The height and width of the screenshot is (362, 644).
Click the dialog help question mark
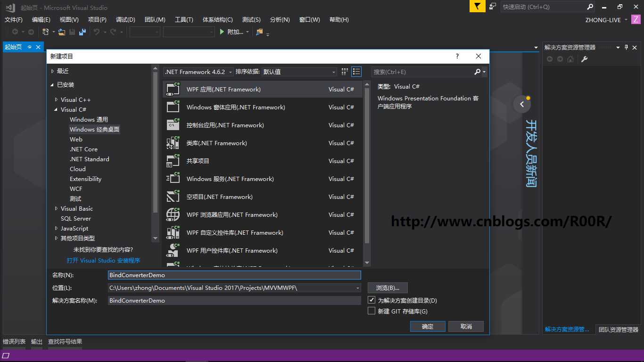457,56
